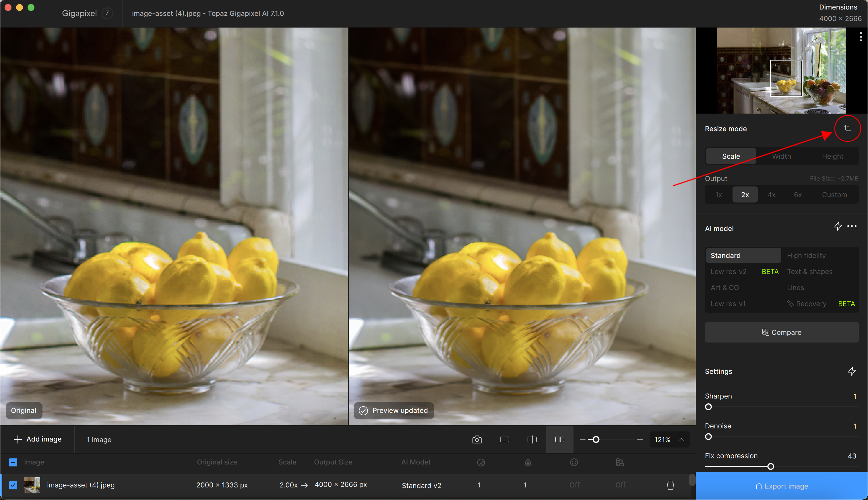Choose the Custom output scale option
This screenshot has width=868, height=500.
pos(834,195)
